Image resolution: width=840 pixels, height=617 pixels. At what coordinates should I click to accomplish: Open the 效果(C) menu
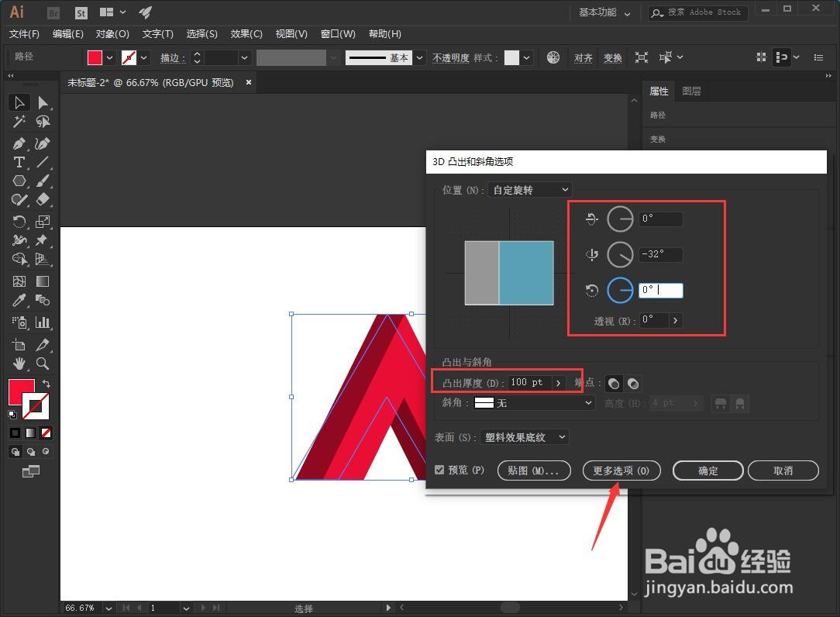pos(246,34)
